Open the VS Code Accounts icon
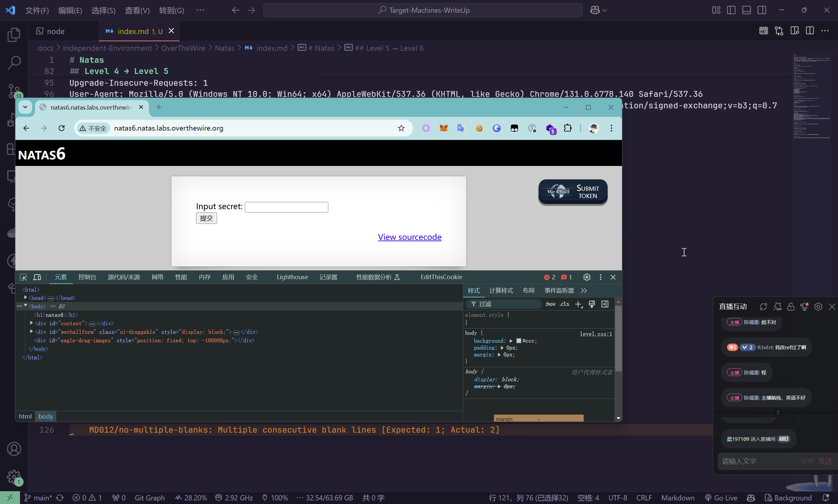This screenshot has height=504, width=838. (14, 449)
